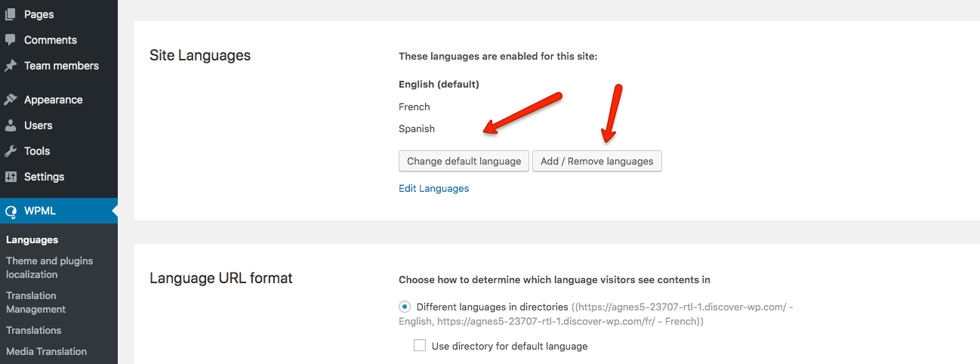Screen dimensions: 980x364
Task: Click the Tools wrench icon
Action: pos(11,151)
